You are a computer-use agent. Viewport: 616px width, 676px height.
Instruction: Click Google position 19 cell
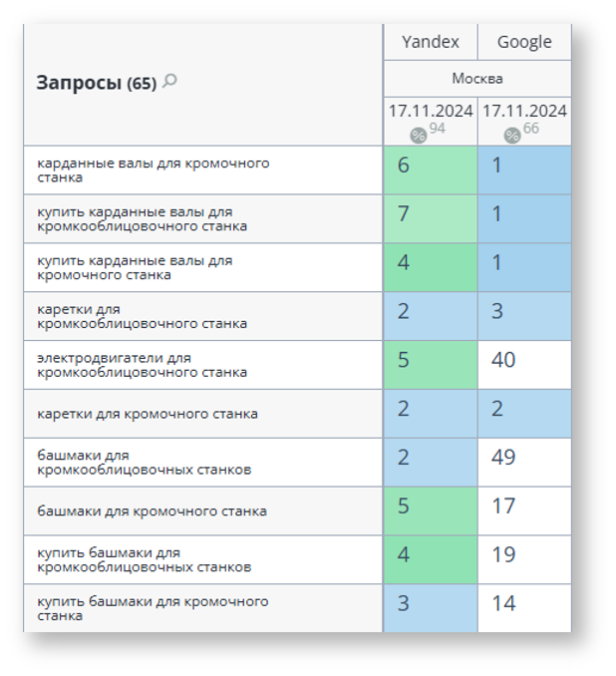click(524, 560)
